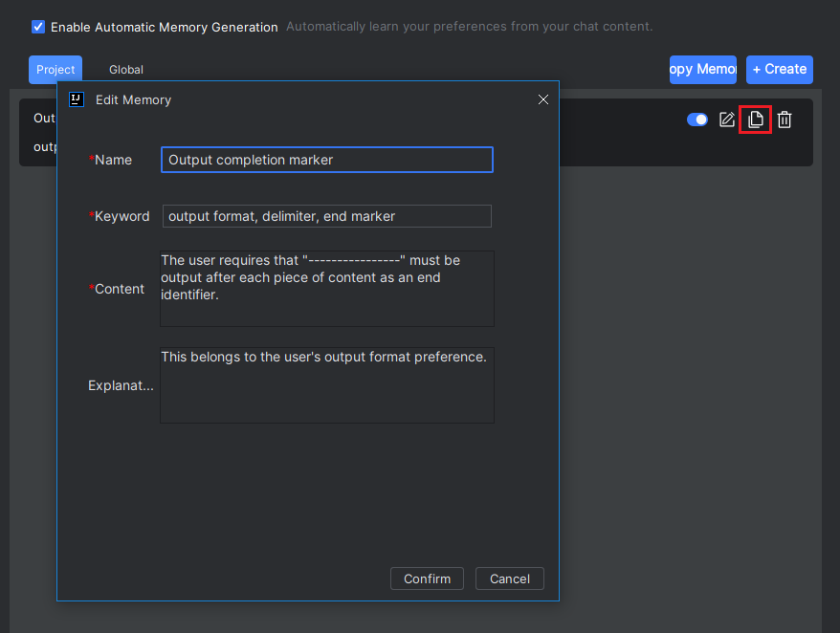This screenshot has width=840, height=633.
Task: Cancel the Edit Memory dialog
Action: click(510, 578)
